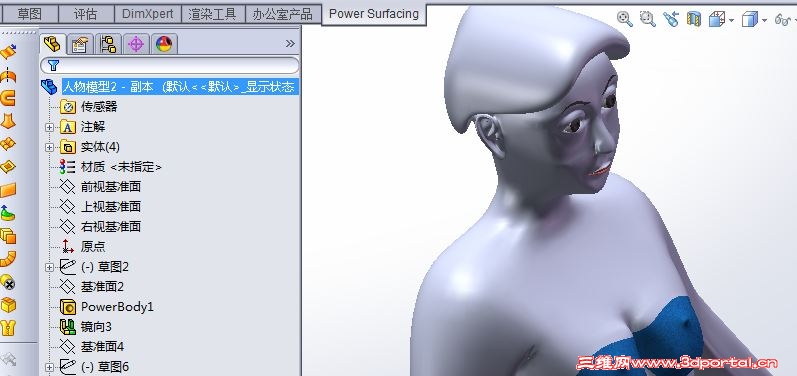Click the Section View icon
This screenshot has height=376, width=797.
[694, 19]
